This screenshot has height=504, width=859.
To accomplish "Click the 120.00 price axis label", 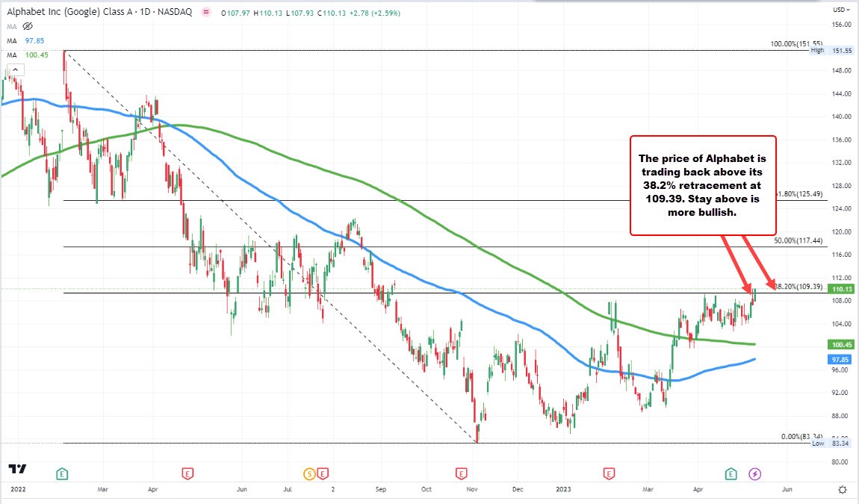I will coord(842,231).
